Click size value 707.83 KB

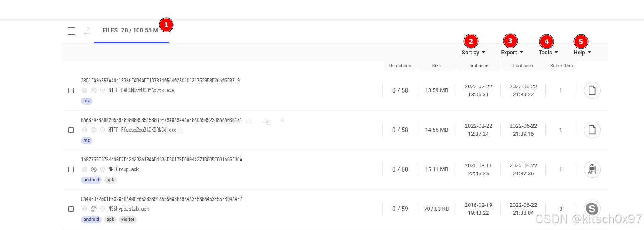coord(437,209)
